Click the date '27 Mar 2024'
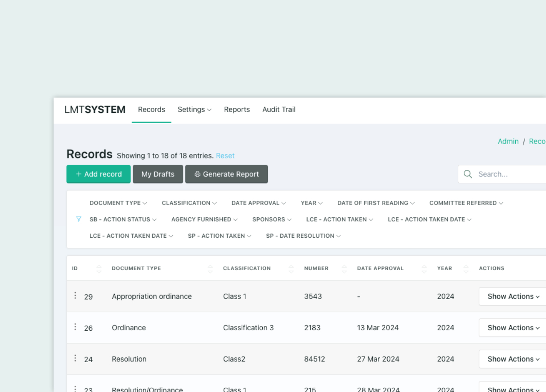 click(378, 359)
